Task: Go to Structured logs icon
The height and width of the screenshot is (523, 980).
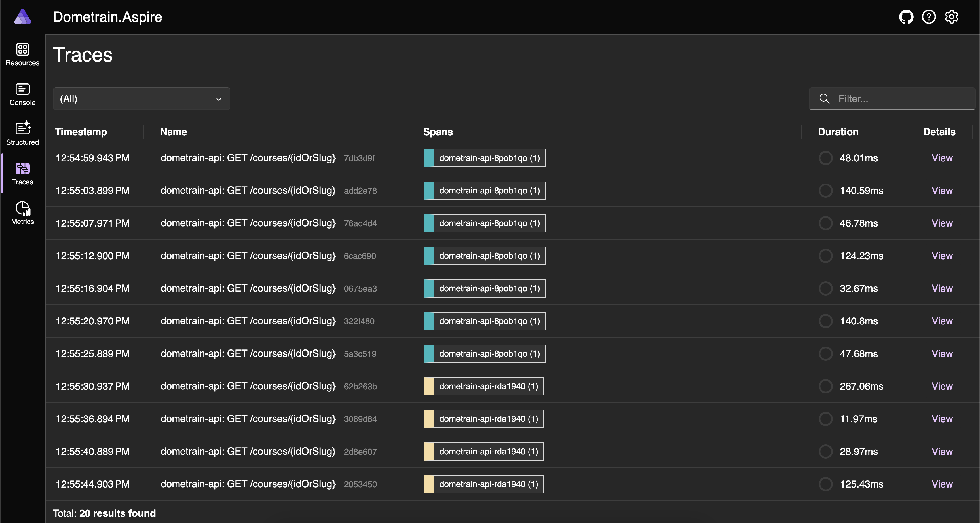Action: [22, 129]
